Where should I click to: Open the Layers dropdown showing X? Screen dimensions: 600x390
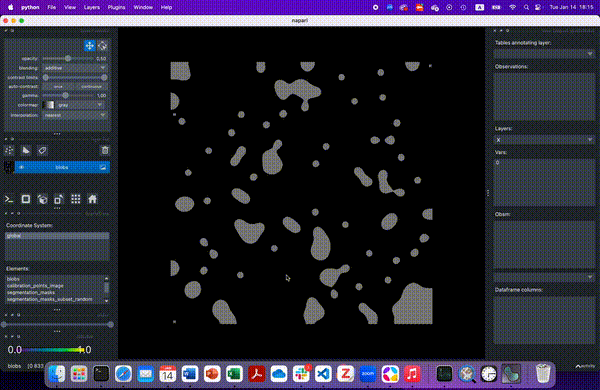[x=544, y=140]
